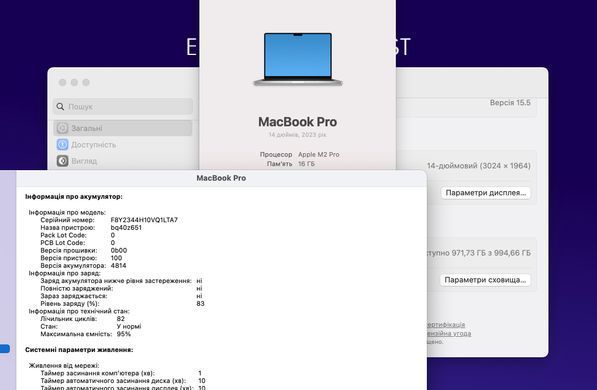Screen dimensions: 597x390
Task: Click the Пошук search field in System Settings
Action: tap(123, 107)
